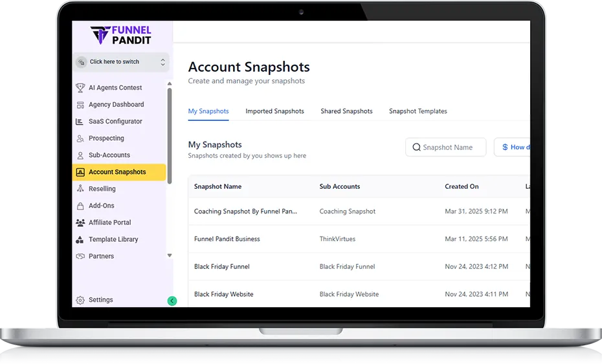The width and height of the screenshot is (602, 364).
Task: Open the Affiliate Portal page
Action: pyautogui.click(x=110, y=223)
